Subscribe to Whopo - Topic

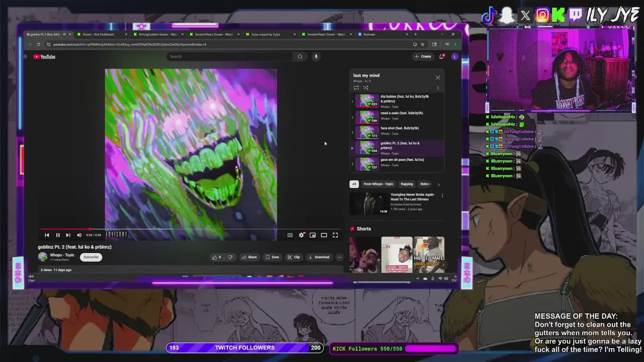pos(91,257)
